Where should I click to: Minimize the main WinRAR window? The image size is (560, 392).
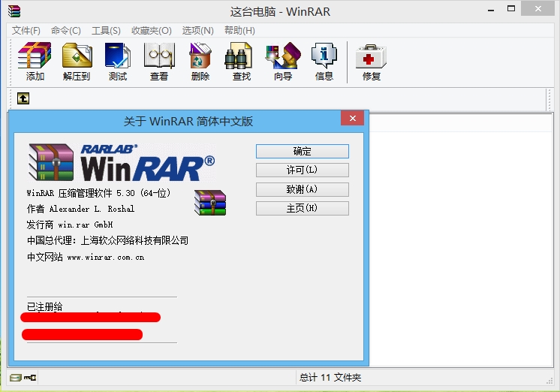click(491, 10)
